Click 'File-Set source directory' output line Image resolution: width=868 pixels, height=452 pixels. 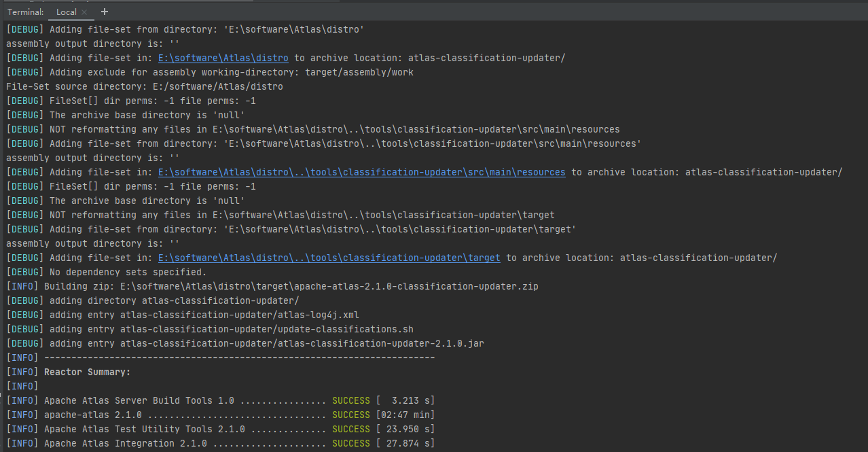click(145, 86)
